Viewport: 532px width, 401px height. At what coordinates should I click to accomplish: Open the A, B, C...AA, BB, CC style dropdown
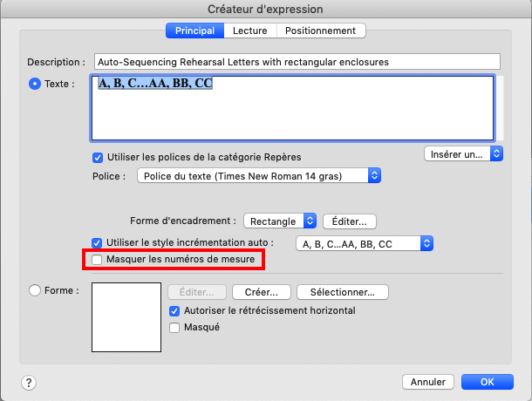[x=365, y=243]
